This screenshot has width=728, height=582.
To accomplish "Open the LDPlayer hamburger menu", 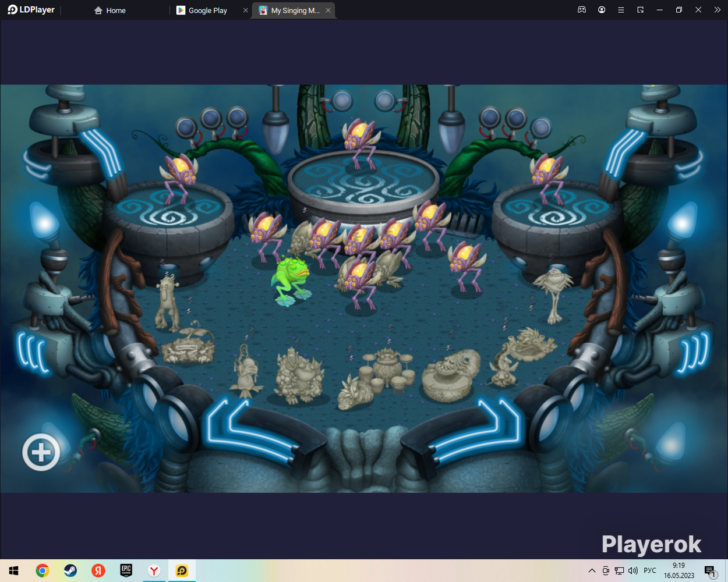I will tap(621, 10).
